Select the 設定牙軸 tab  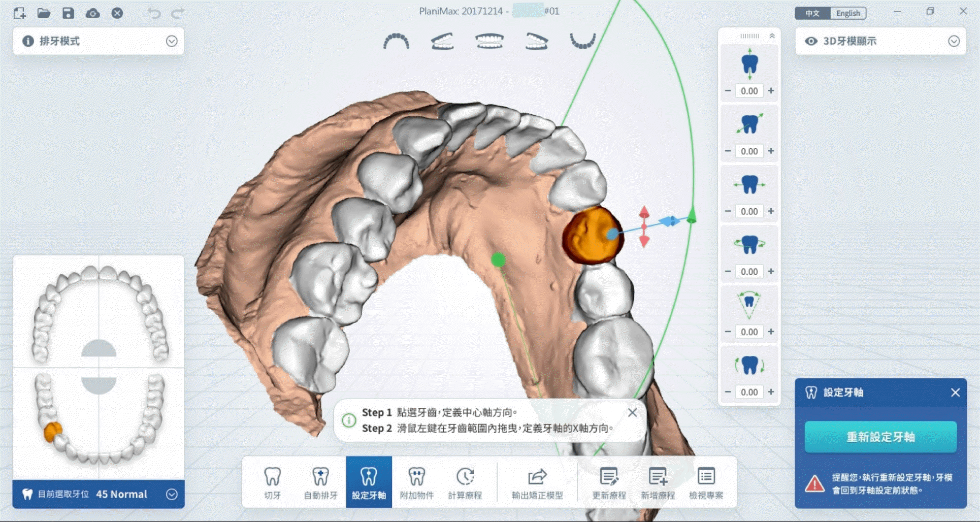click(369, 482)
